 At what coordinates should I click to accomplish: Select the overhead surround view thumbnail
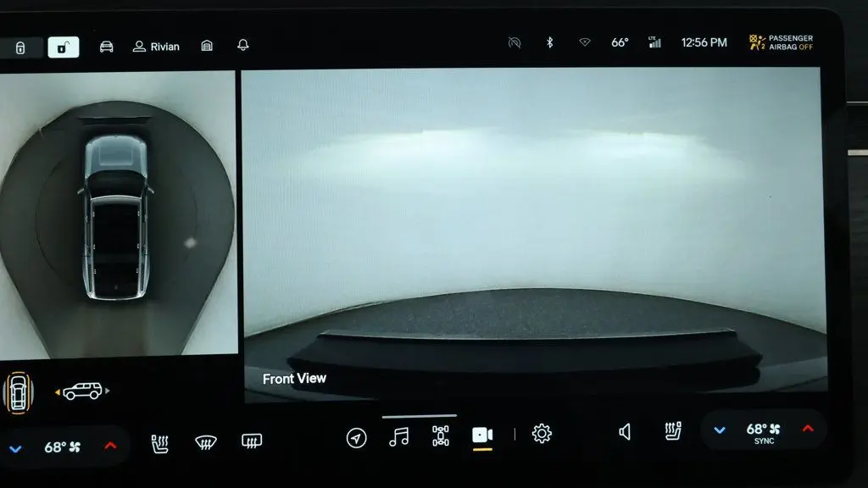pos(19,391)
